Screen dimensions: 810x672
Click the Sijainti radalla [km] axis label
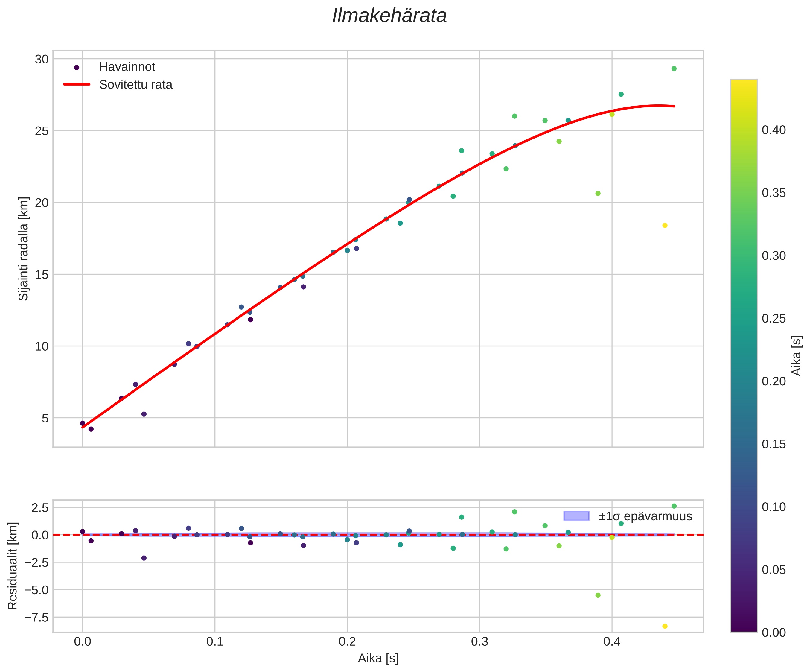tap(24, 248)
